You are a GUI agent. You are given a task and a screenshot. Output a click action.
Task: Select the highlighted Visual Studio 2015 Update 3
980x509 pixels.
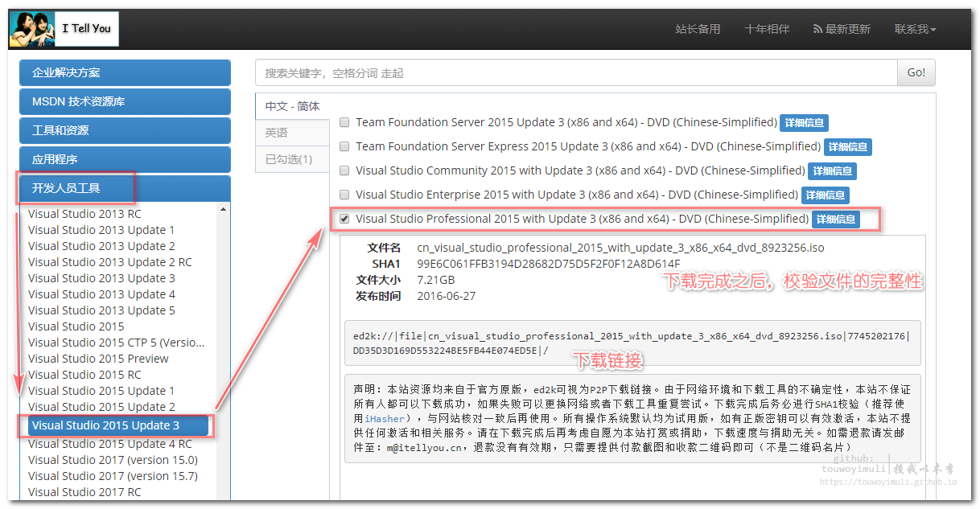coord(117,425)
